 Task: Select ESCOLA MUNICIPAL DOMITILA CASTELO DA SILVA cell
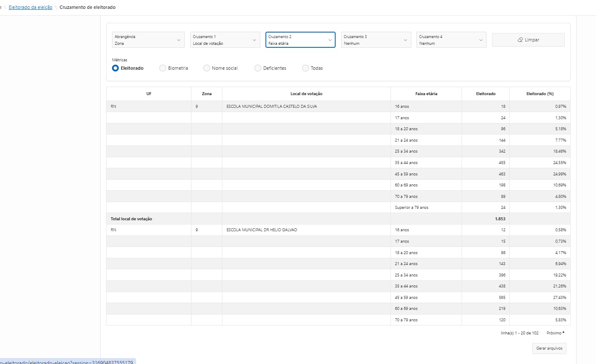[x=306, y=107]
